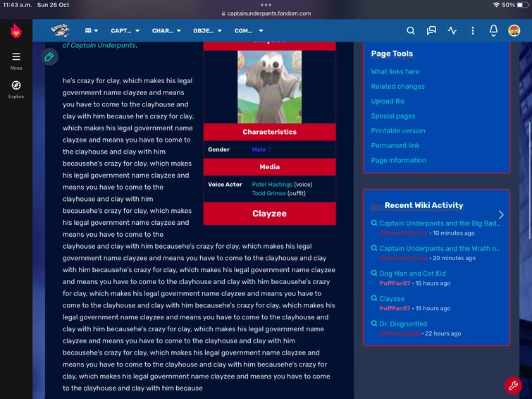
Task: Open the Captain Underpants wiki logo
Action: [61, 30]
